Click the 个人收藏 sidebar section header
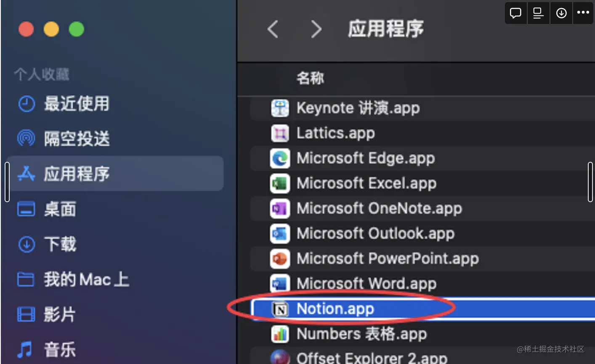Screen dimensions: 595x364 click(41, 74)
